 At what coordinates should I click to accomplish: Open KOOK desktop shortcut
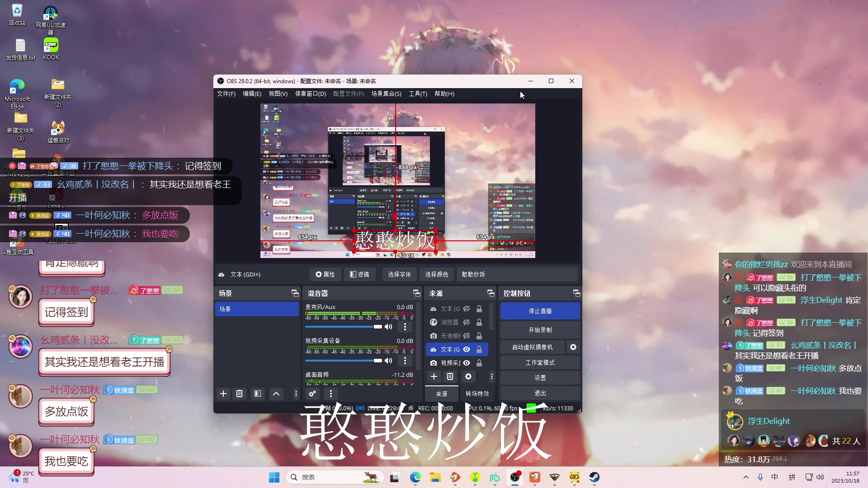[x=51, y=49]
